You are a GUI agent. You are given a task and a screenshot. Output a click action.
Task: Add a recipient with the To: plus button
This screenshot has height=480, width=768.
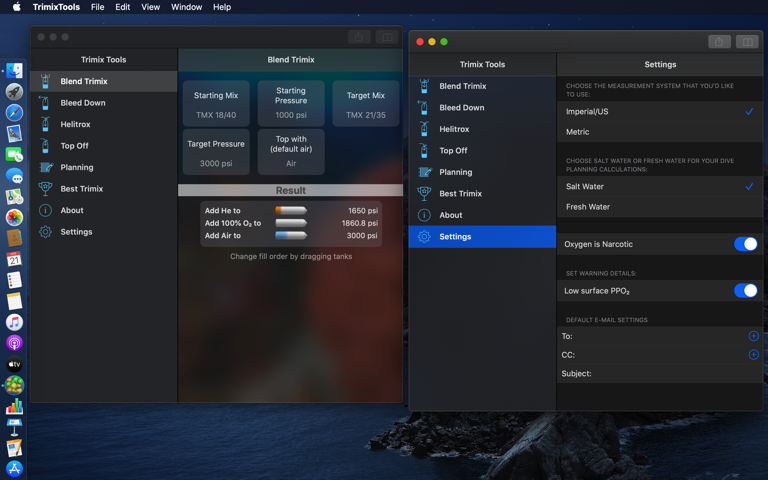753,336
